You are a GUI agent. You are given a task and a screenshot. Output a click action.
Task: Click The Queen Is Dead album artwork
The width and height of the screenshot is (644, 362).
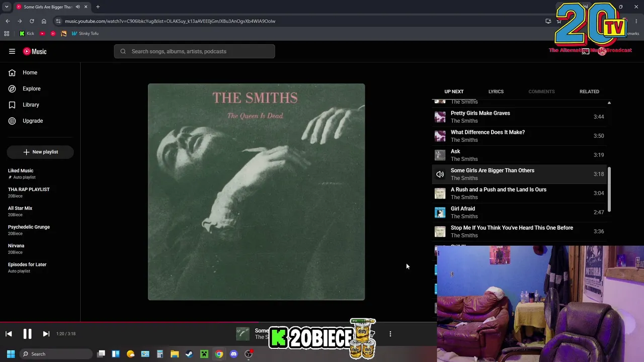(x=256, y=192)
